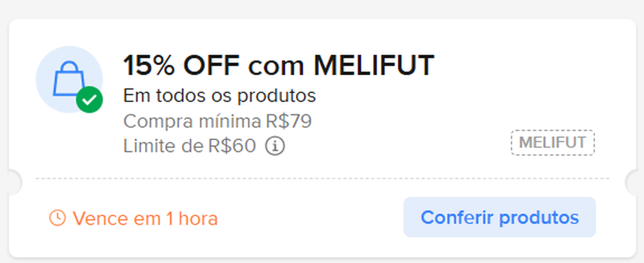Viewport: 644px width, 263px height.
Task: Click the dashed divider line across the coupon
Action: pos(322,179)
